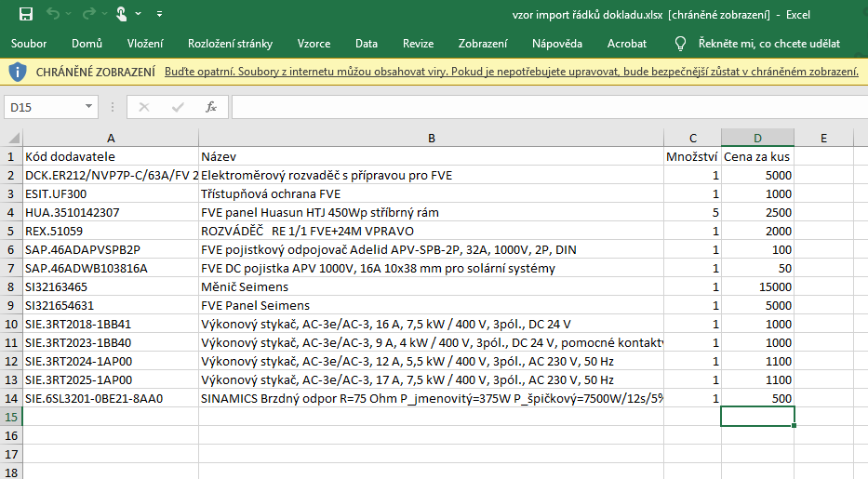The height and width of the screenshot is (479, 868).
Task: Open the Zobrazení tab
Action: pyautogui.click(x=483, y=44)
